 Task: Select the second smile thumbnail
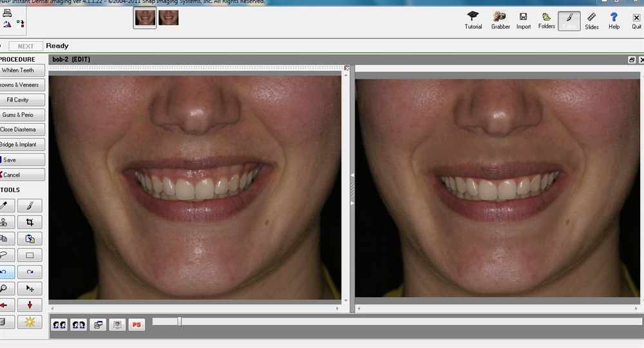168,17
